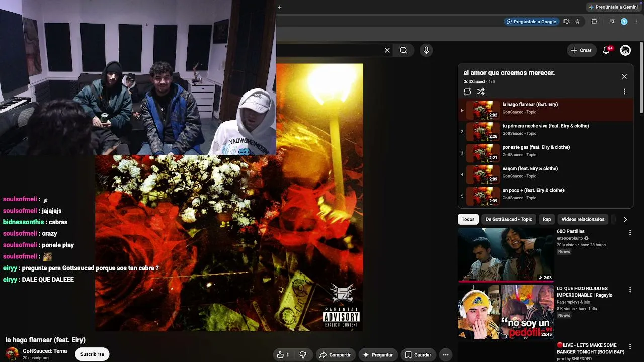Open the Chrome profile avatar
This screenshot has height=362, width=644.
[x=624, y=22]
